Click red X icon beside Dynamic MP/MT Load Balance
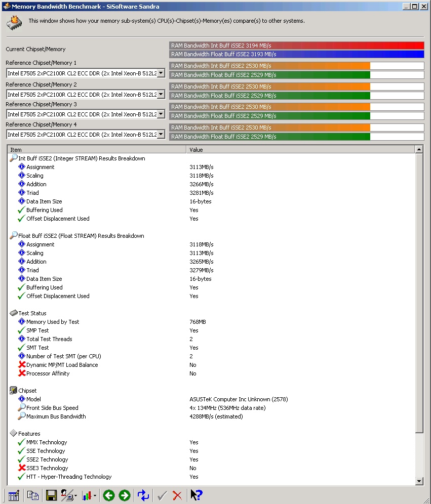The image size is (431, 504). pyautogui.click(x=22, y=364)
